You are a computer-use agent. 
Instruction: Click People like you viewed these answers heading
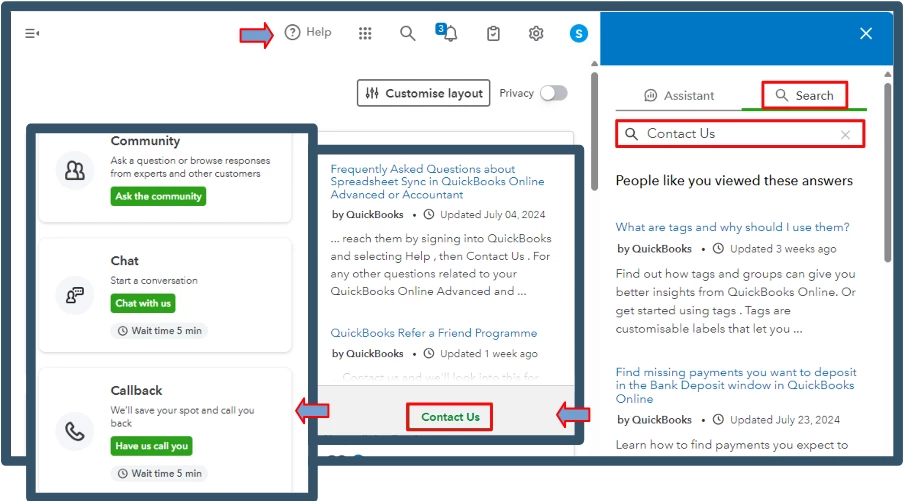point(734,180)
